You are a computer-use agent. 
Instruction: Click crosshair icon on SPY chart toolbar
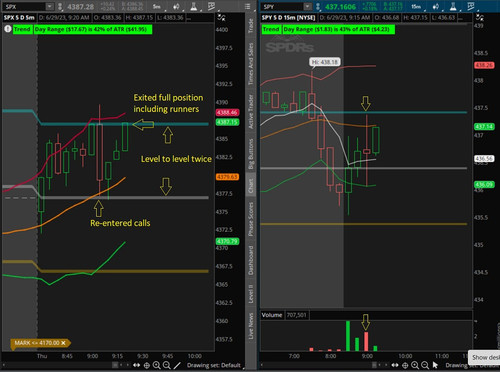coord(405,365)
